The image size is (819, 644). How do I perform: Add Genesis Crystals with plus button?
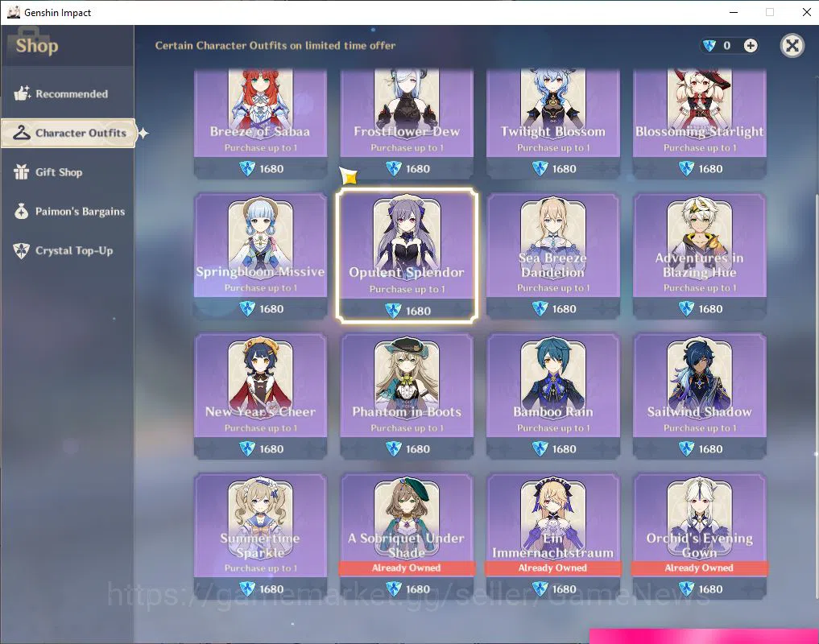point(751,46)
